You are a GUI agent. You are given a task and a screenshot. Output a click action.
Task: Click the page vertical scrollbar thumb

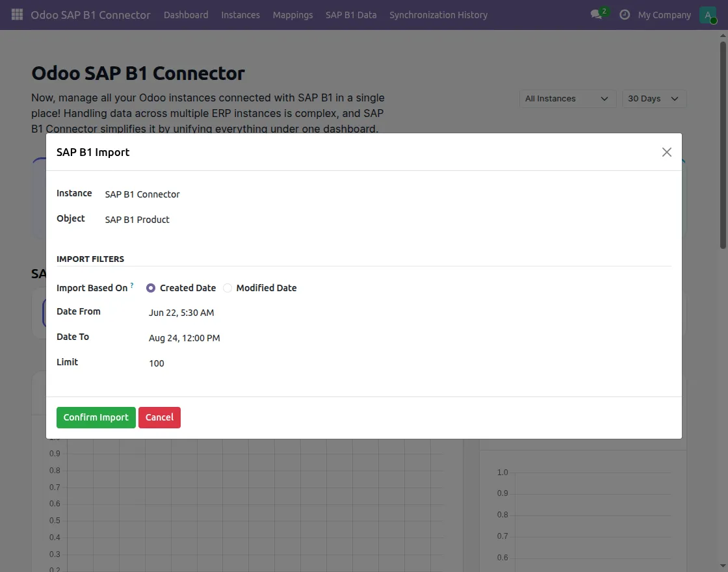tap(723, 145)
